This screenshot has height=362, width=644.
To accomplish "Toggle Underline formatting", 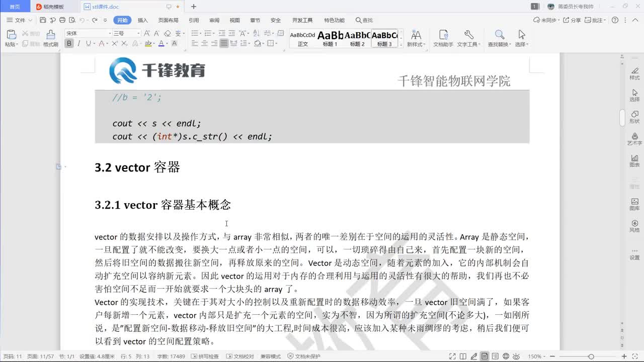I will point(89,44).
